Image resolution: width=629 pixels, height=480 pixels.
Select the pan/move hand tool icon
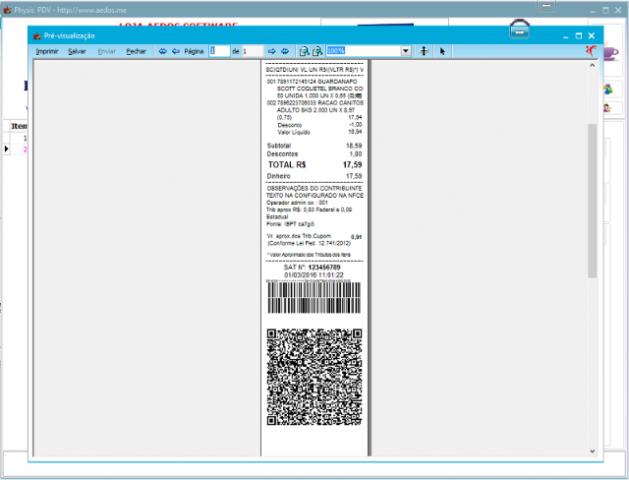(424, 51)
